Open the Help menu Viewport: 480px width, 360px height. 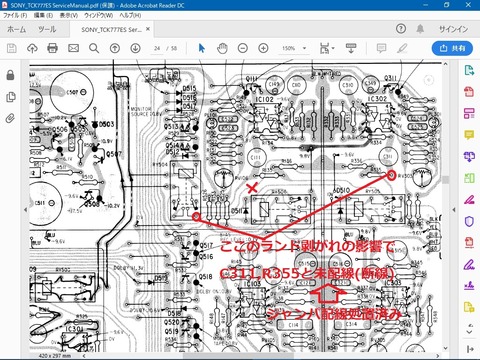pos(130,15)
